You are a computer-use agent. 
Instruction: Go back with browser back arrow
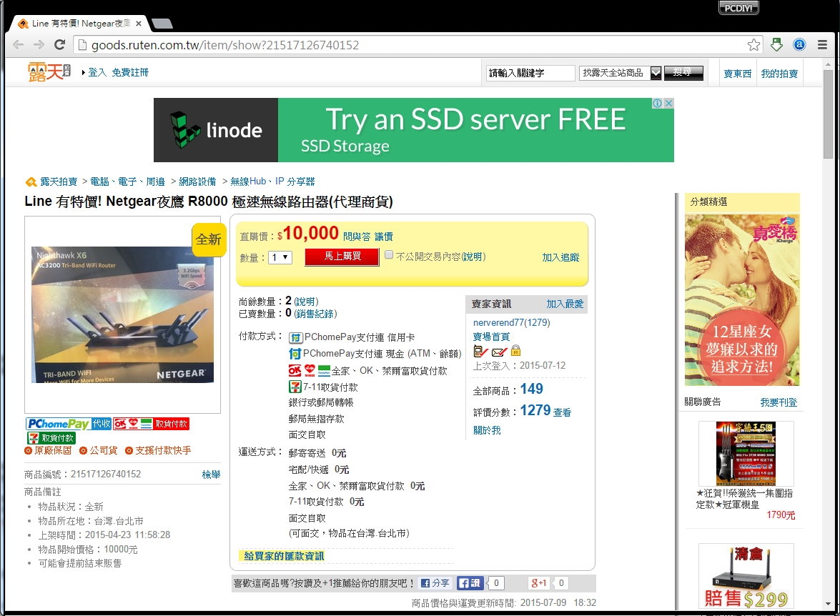pos(18,45)
